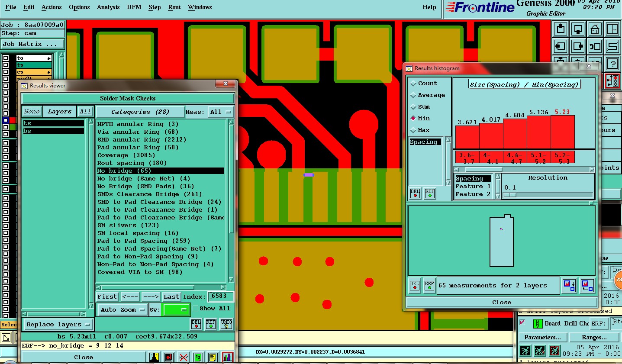
Task: Open the Analysis menu
Action: (108, 7)
